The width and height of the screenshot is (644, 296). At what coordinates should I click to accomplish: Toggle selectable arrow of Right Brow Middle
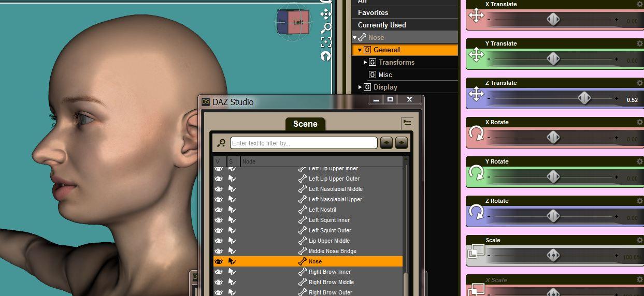(232, 282)
